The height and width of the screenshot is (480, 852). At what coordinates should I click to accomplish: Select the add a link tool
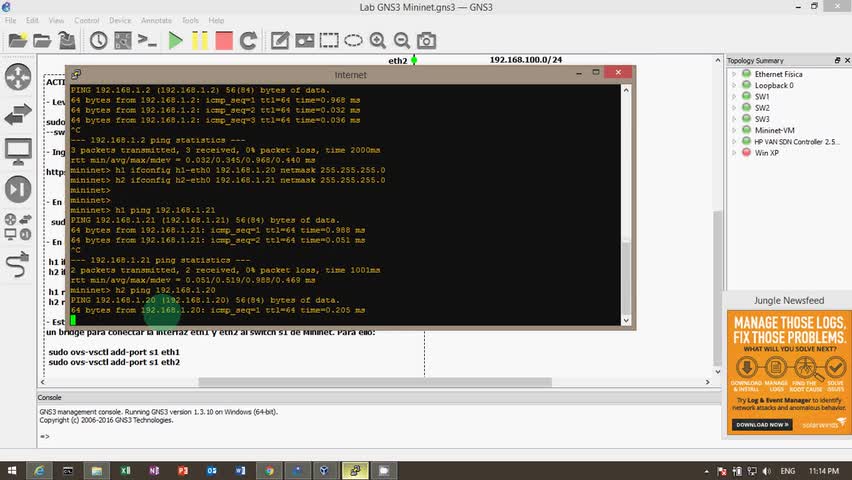18,264
